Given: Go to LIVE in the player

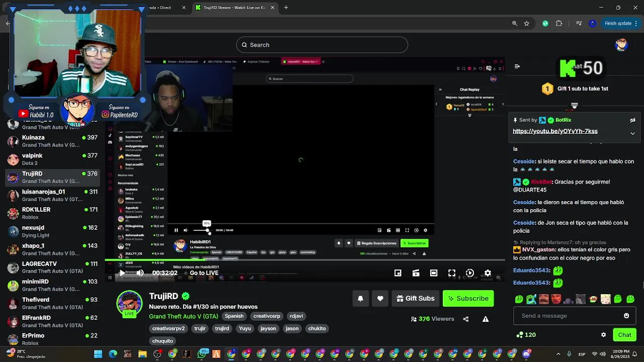Looking at the screenshot, I should coord(204,273).
